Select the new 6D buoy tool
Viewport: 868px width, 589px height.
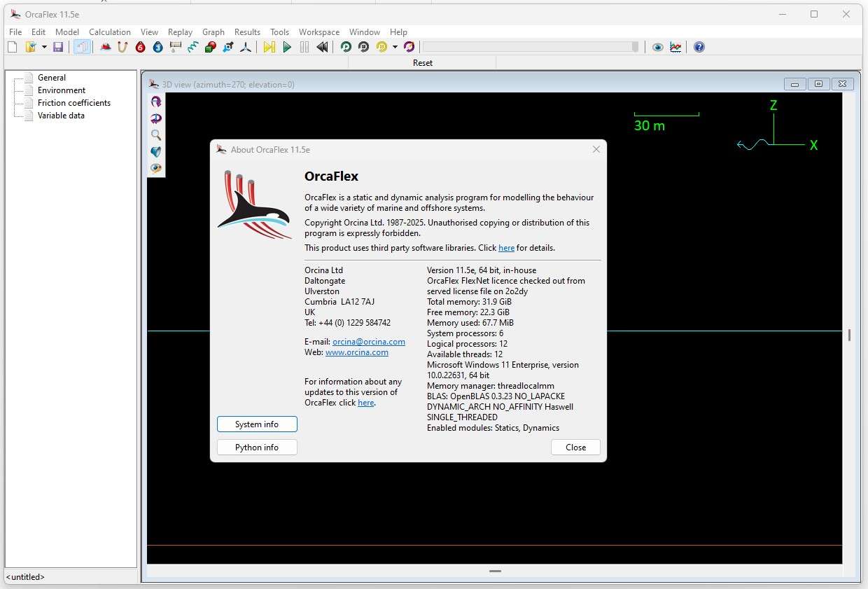pos(141,47)
